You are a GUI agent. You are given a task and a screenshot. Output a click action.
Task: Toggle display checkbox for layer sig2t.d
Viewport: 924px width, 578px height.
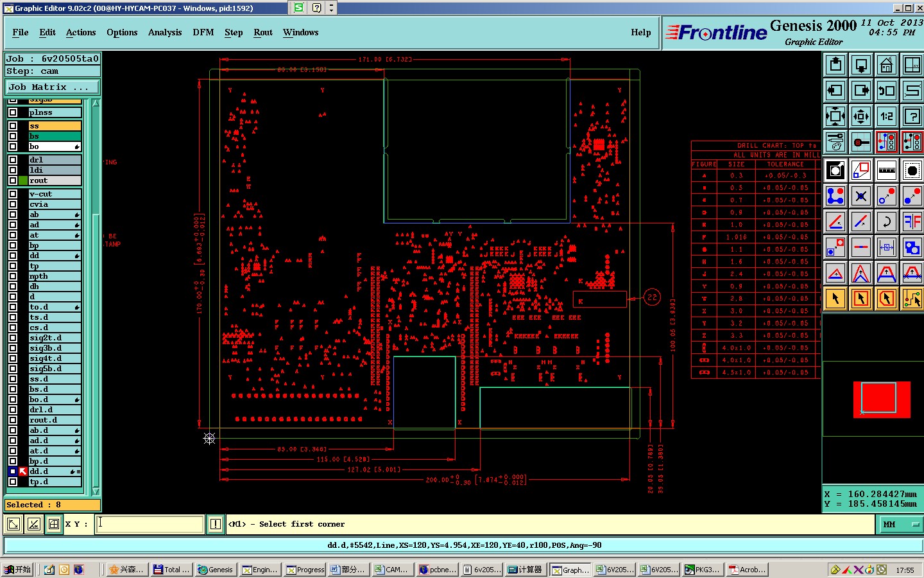coord(13,338)
